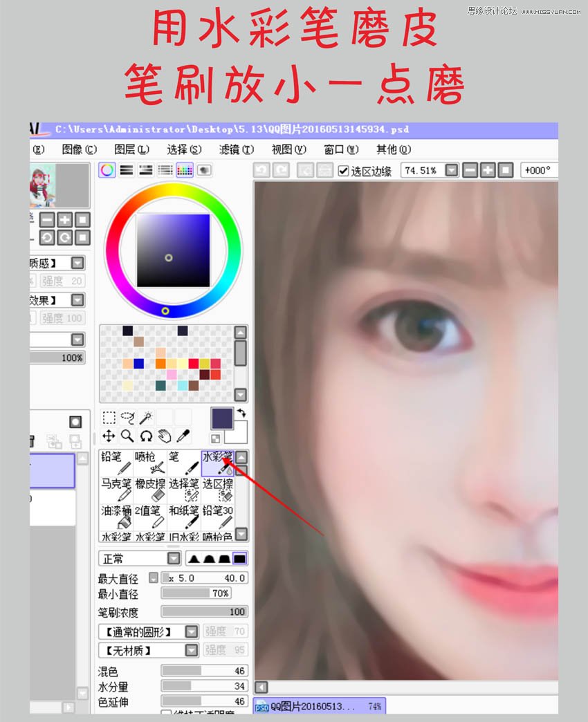The image size is (588, 722).
Task: Click the undo arrow in toolbar
Action: pos(261,170)
